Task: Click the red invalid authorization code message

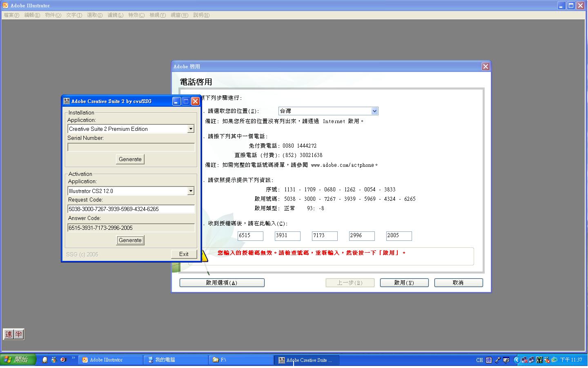Action: click(x=312, y=253)
